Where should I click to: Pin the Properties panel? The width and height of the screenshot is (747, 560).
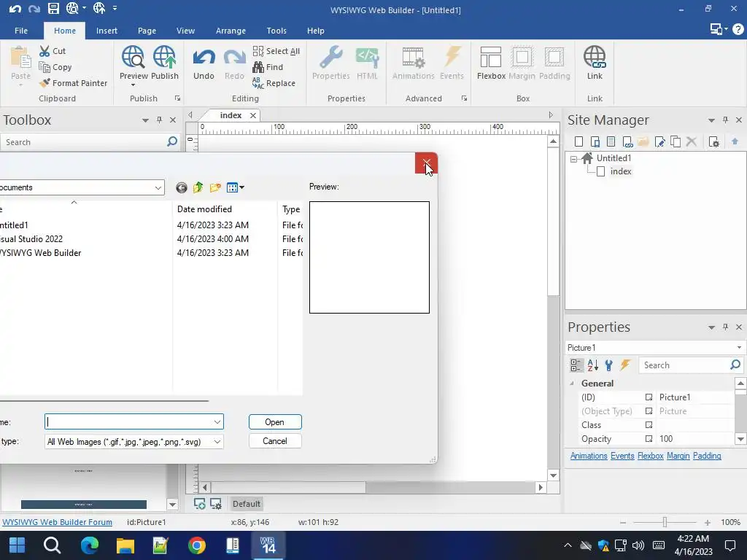pos(725,327)
